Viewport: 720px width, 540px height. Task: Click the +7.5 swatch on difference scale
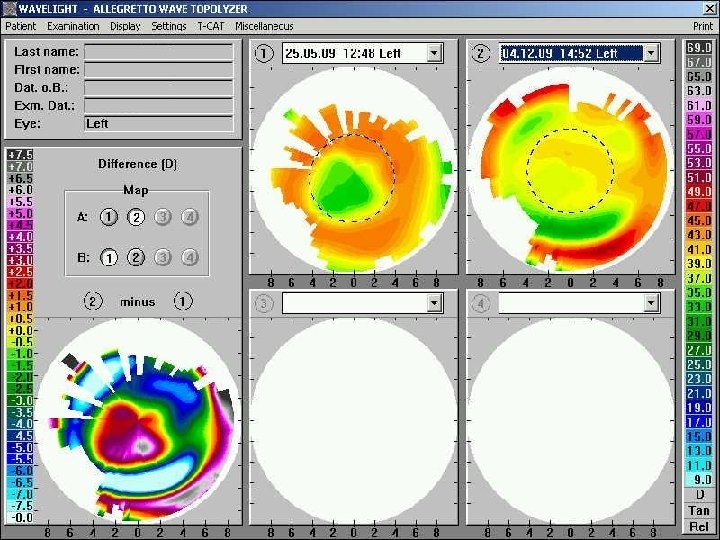[x=21, y=155]
